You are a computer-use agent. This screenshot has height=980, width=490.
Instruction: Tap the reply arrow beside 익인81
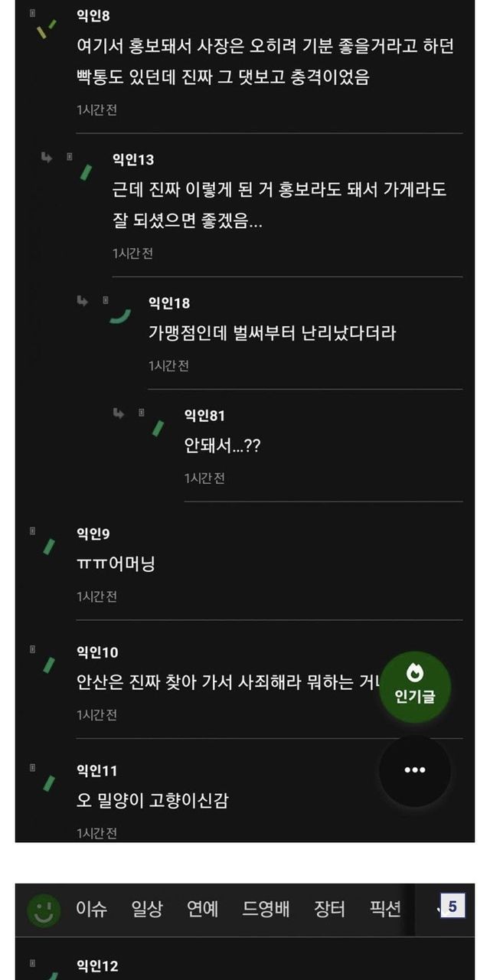click(x=119, y=413)
